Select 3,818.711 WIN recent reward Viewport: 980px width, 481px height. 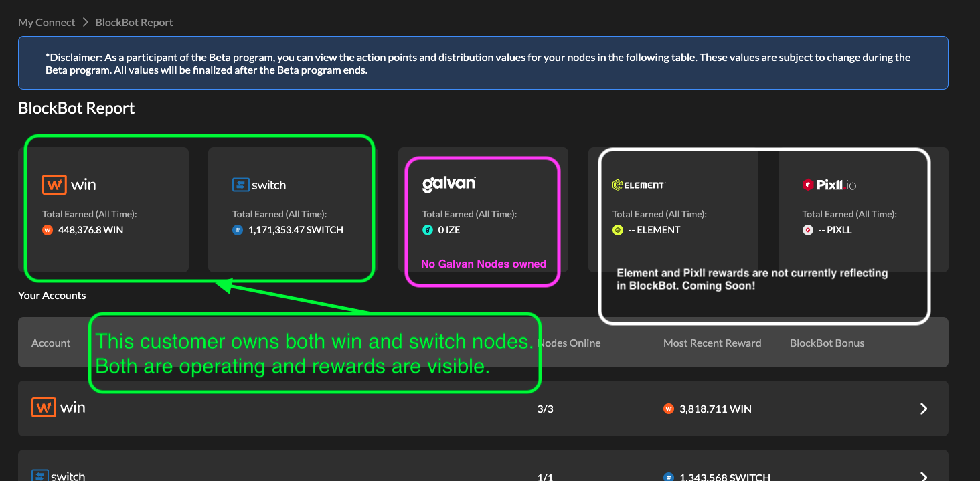point(715,409)
